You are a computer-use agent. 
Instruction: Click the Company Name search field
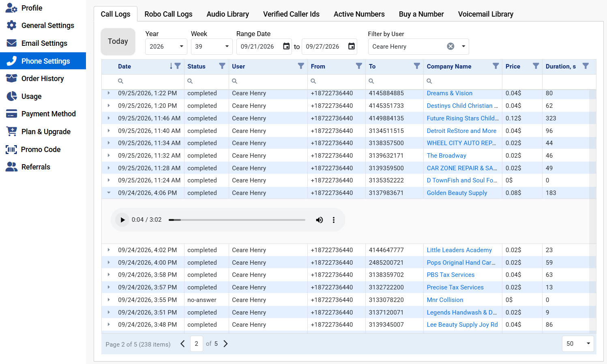click(463, 81)
